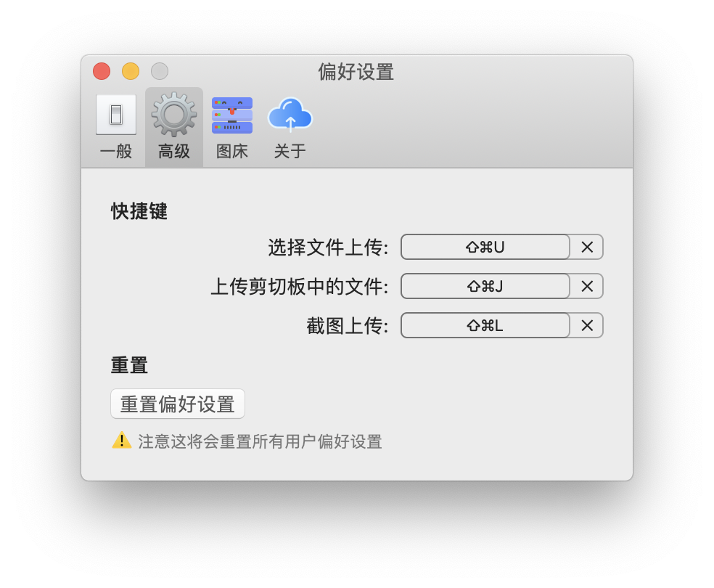Image resolution: width=714 pixels, height=588 pixels.
Task: Click the ⇧⌘J shortcut recorder field
Action: 485,286
